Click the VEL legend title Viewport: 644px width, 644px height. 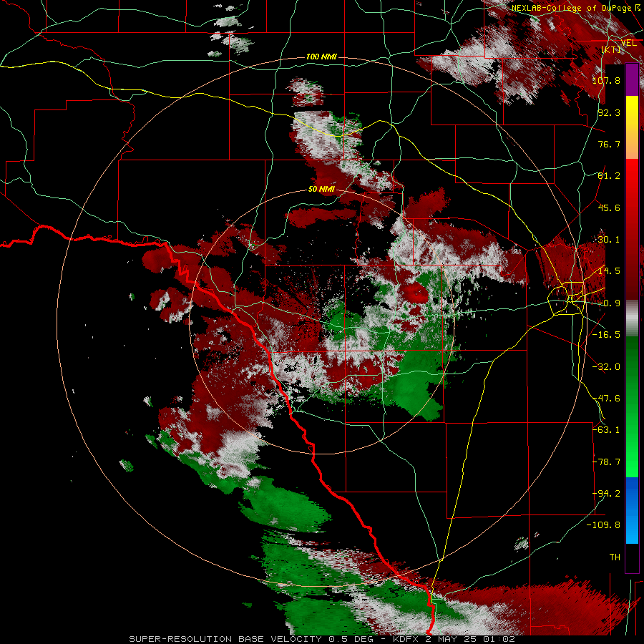[629, 42]
